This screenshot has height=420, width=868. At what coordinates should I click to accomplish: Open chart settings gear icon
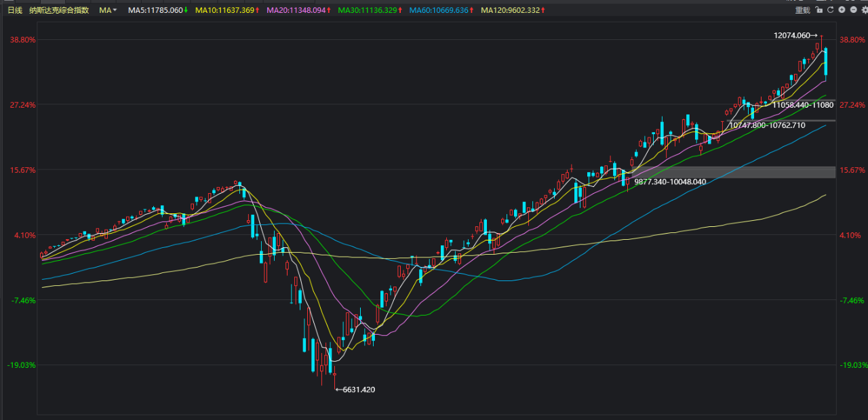click(863, 10)
